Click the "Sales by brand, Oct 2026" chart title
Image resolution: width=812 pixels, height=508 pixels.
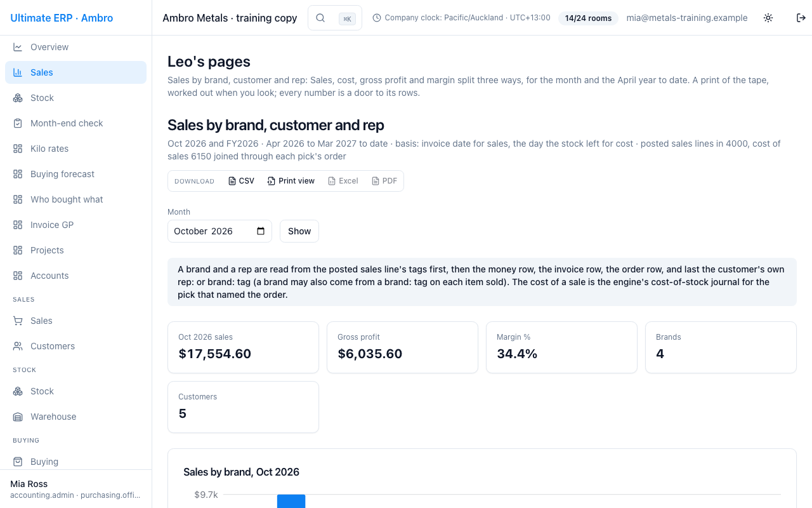click(241, 472)
